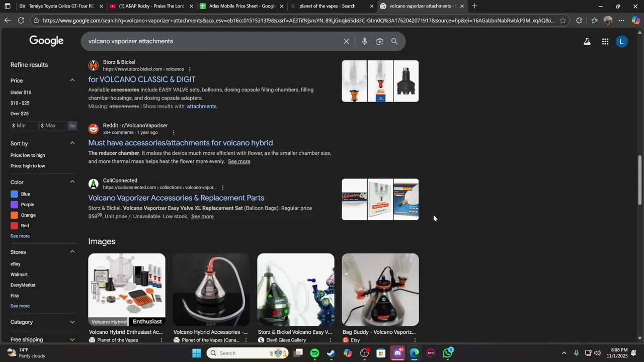Open Steam from the taskbar
This screenshot has height=362, width=644.
point(331,353)
